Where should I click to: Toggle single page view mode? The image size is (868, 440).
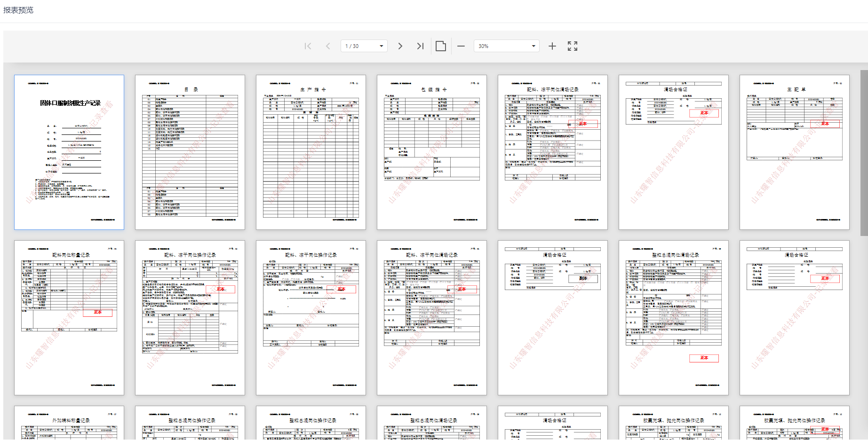pos(441,46)
